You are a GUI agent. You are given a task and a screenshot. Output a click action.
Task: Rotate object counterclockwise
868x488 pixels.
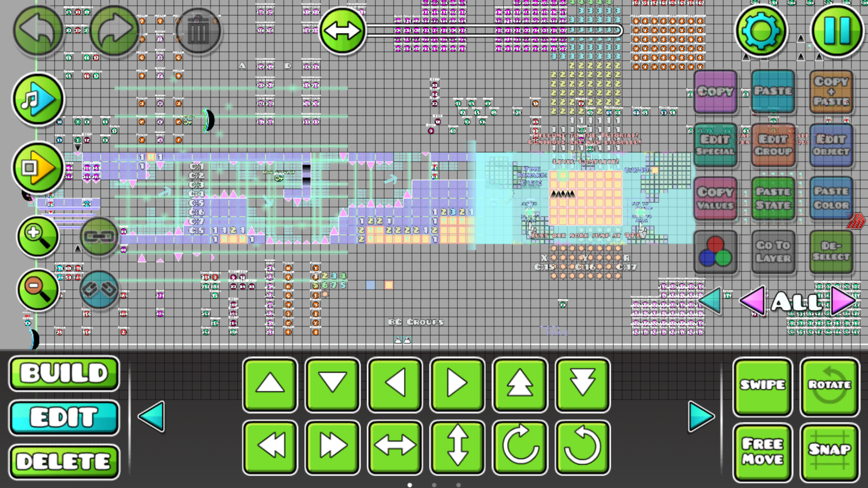582,447
